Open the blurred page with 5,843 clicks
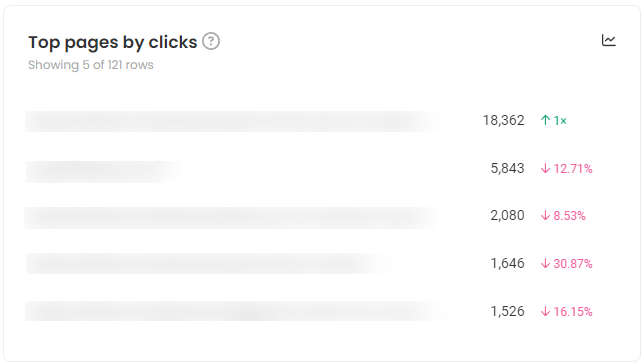The height and width of the screenshot is (364, 644). pyautogui.click(x=105, y=171)
